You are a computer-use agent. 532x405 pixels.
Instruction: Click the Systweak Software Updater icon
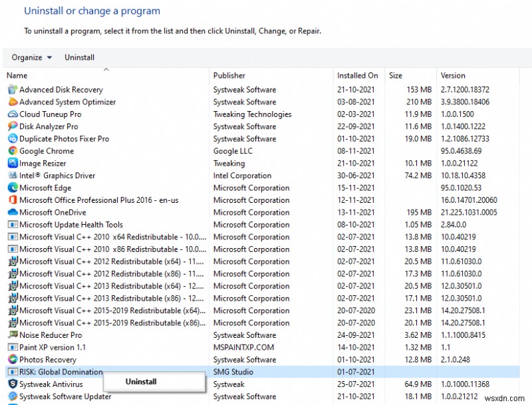13,396
